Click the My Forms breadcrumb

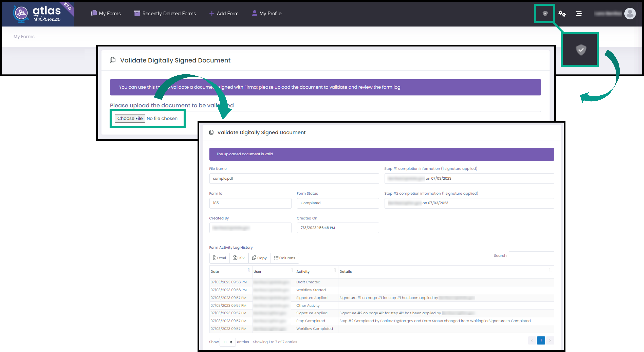(x=24, y=37)
